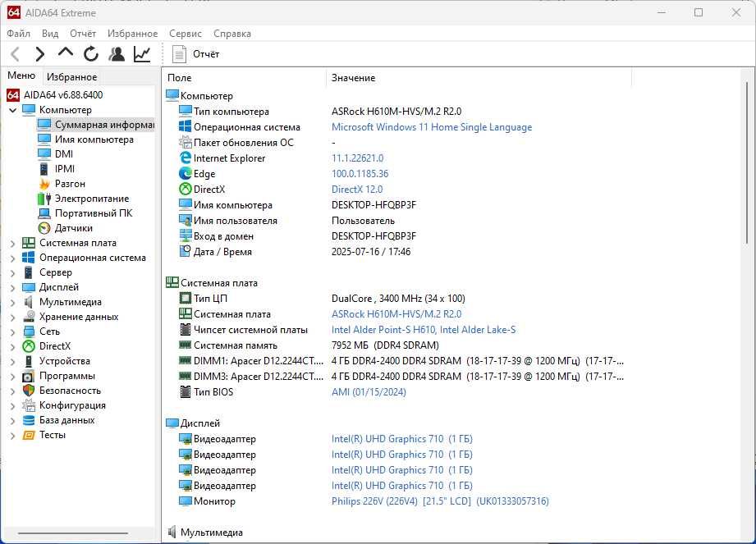
Task: Switch to the Меню tab
Action: [x=21, y=75]
